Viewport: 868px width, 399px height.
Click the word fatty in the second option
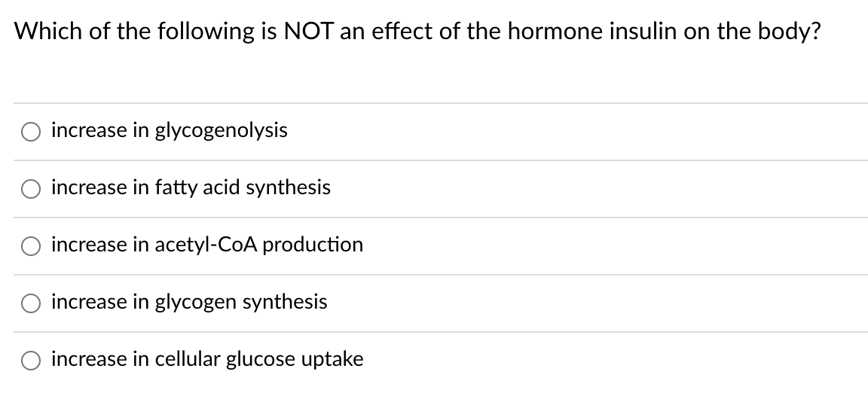(x=176, y=188)
